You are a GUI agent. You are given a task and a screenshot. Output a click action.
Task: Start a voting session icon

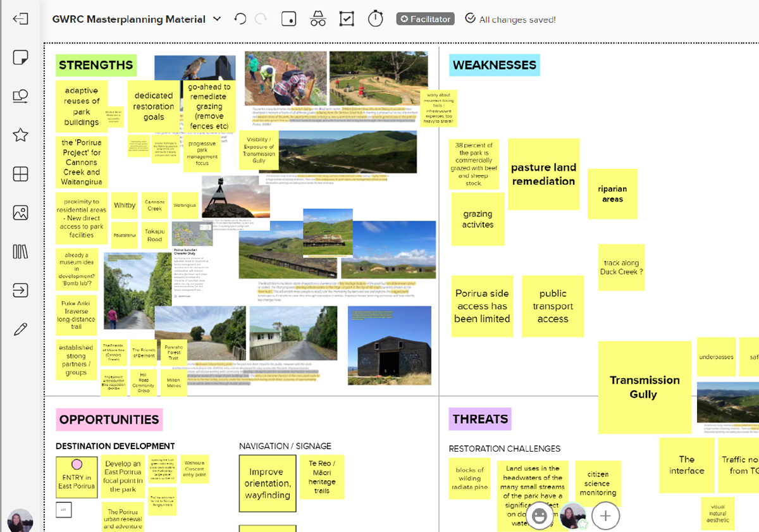pyautogui.click(x=347, y=19)
